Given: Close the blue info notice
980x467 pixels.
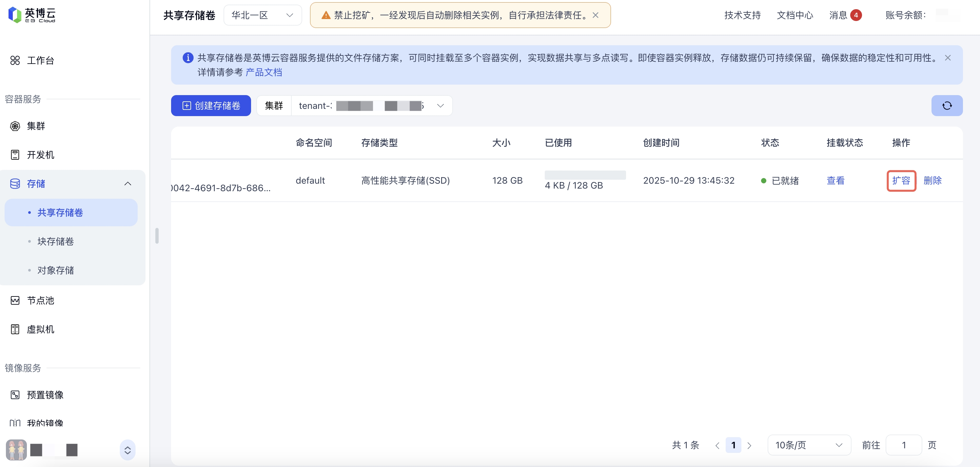Looking at the screenshot, I should 947,58.
